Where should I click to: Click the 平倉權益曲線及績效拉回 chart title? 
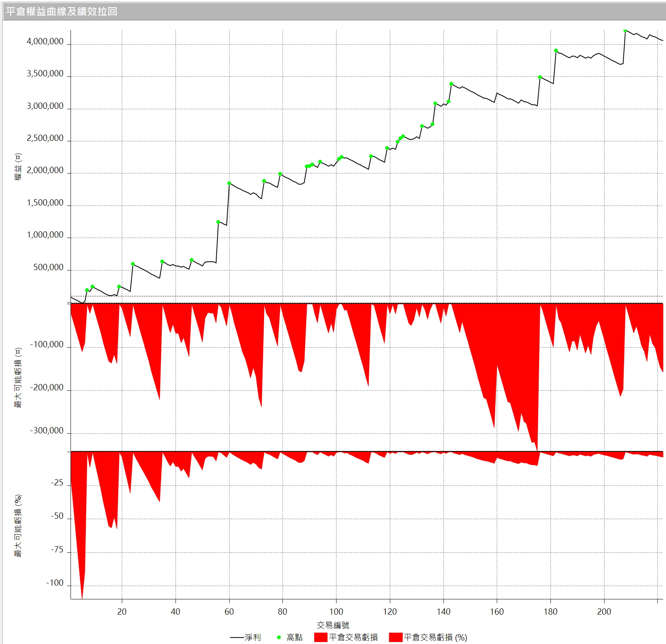tap(62, 11)
